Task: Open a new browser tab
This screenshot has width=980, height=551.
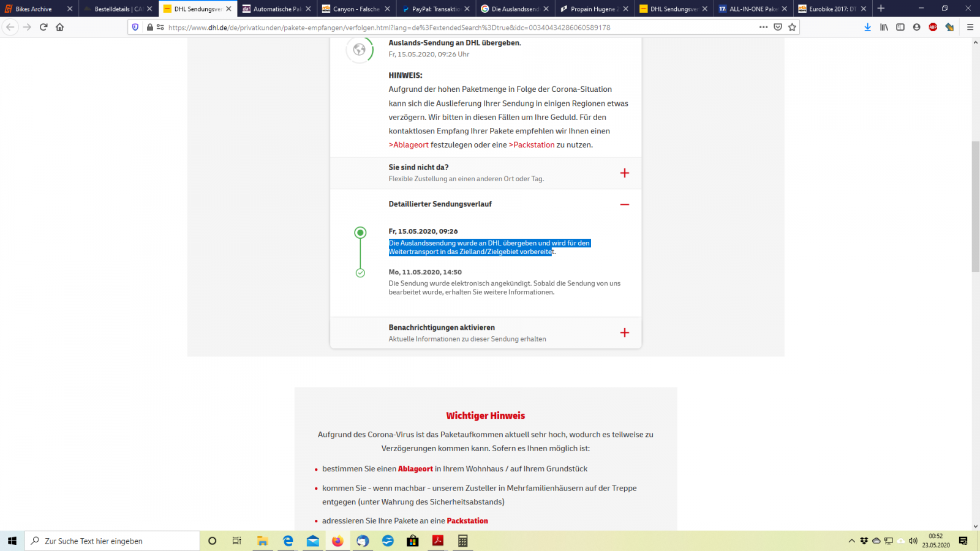Action: tap(881, 9)
